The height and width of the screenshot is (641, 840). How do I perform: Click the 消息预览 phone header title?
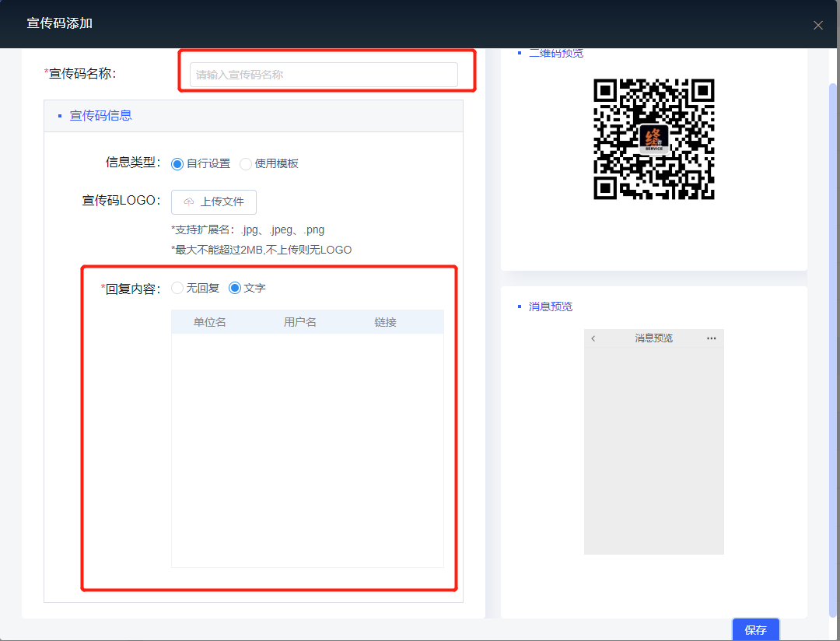(653, 338)
